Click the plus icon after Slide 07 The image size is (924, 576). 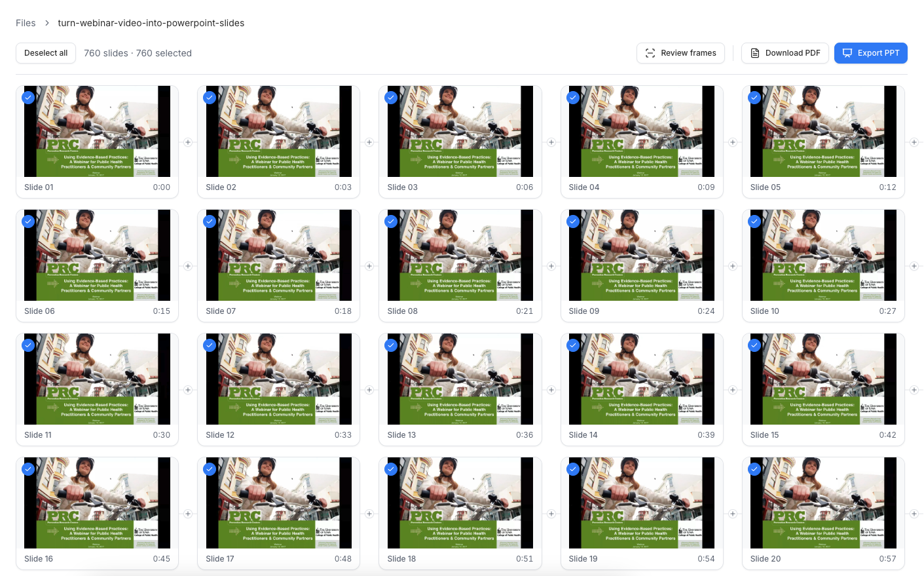coord(369,266)
